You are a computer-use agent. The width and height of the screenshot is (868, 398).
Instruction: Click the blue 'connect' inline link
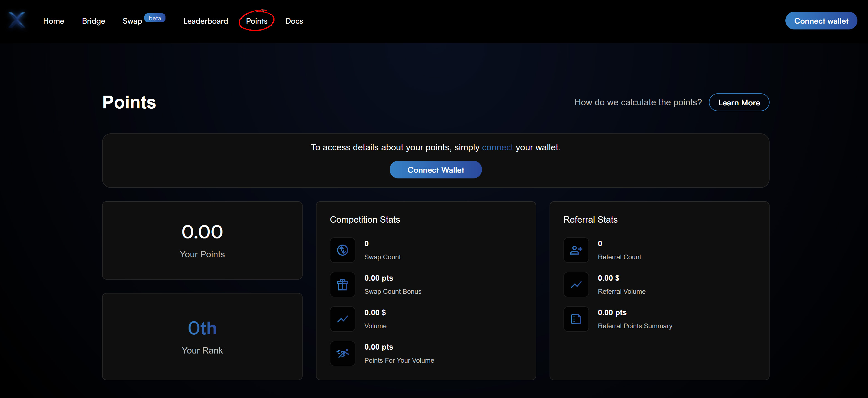[497, 148]
